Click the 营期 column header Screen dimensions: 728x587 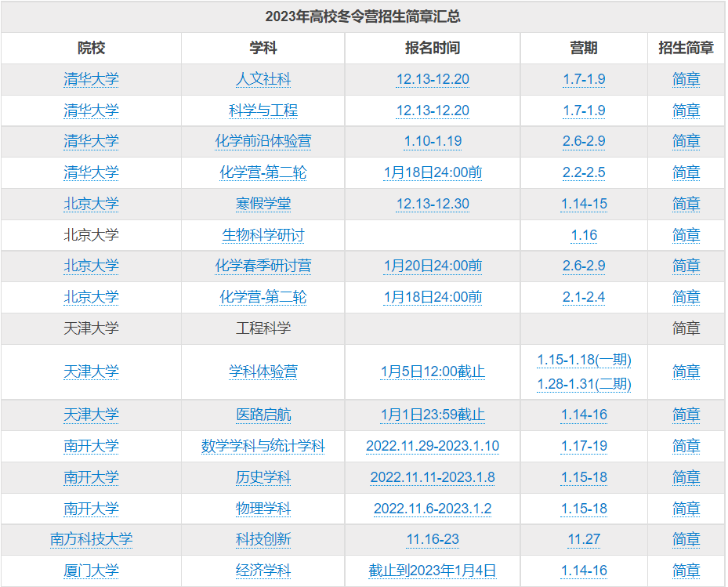(x=584, y=48)
